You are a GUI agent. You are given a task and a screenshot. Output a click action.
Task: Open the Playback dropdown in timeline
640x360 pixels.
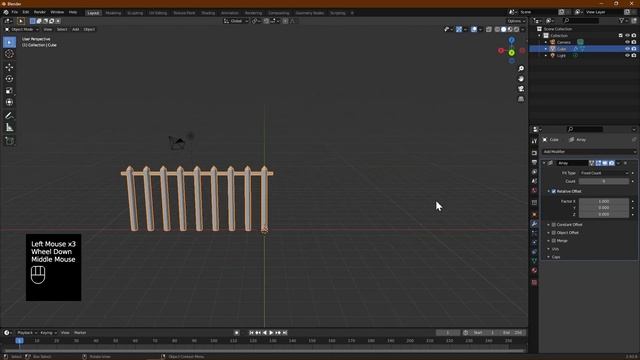coord(27,333)
